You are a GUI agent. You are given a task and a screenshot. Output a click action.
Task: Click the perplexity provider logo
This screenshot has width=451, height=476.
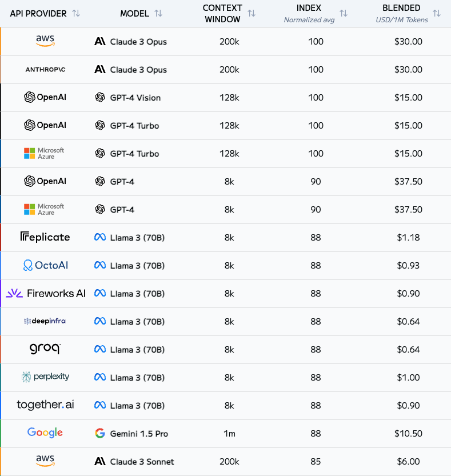pos(45,377)
